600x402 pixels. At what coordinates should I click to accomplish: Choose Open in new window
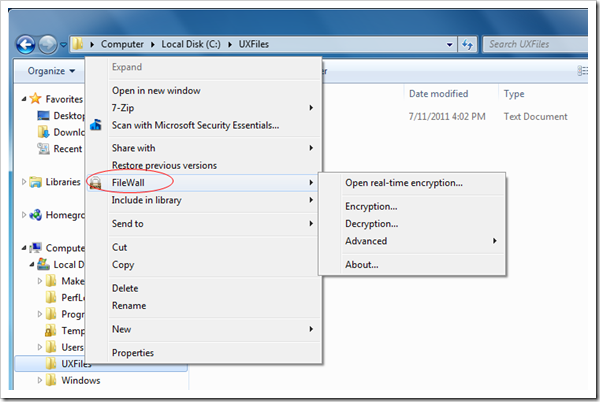click(x=203, y=91)
